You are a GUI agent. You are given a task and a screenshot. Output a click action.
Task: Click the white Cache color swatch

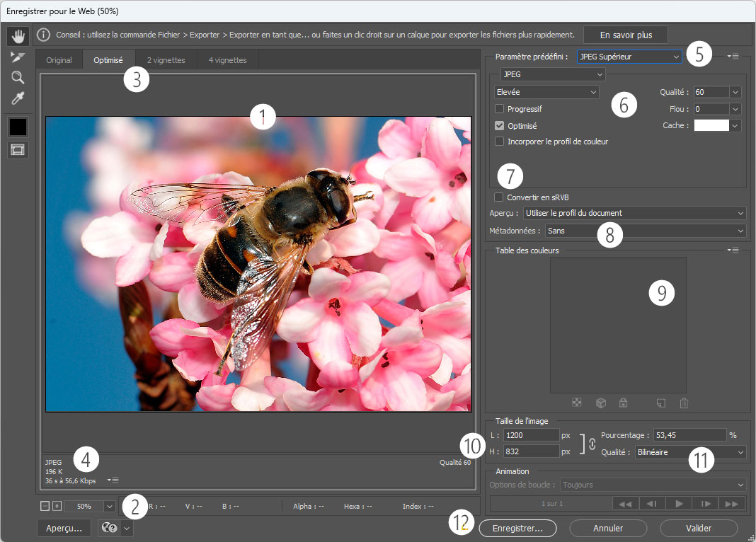[711, 125]
